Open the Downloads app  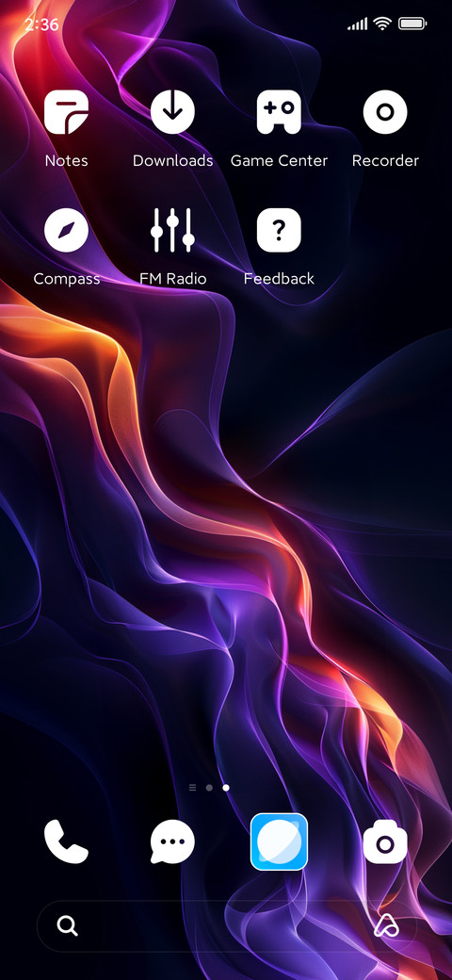(173, 112)
